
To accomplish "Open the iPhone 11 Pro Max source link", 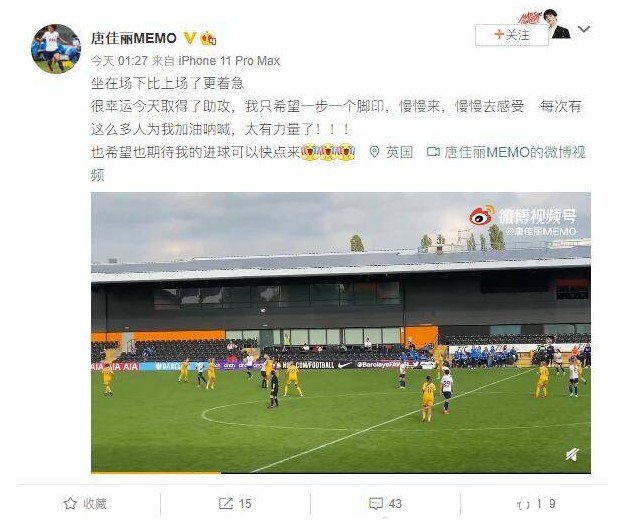I will 229,61.
